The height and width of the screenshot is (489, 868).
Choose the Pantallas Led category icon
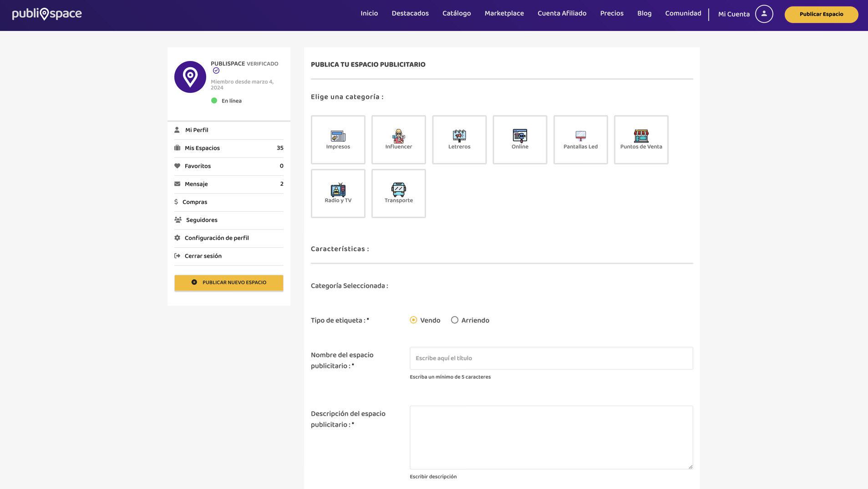point(581,136)
